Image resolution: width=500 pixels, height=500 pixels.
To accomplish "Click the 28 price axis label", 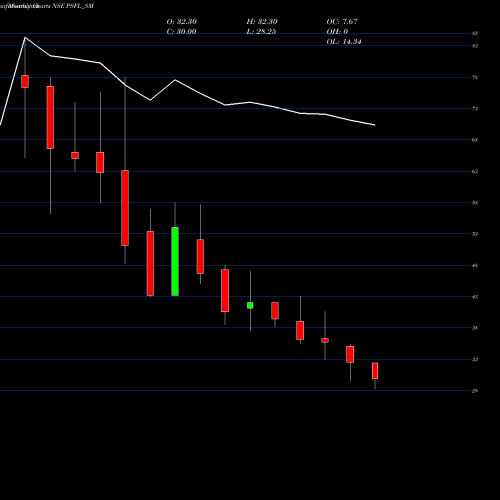I will click(x=475, y=391).
